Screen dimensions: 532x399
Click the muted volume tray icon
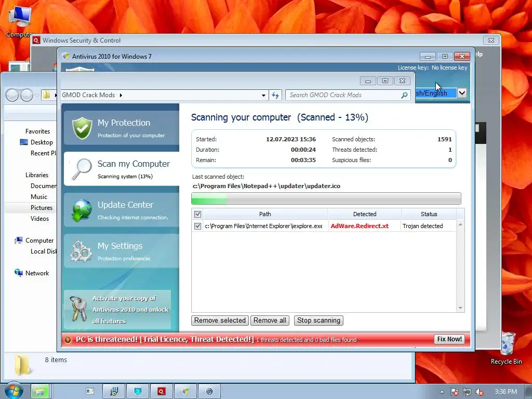pyautogui.click(x=480, y=392)
